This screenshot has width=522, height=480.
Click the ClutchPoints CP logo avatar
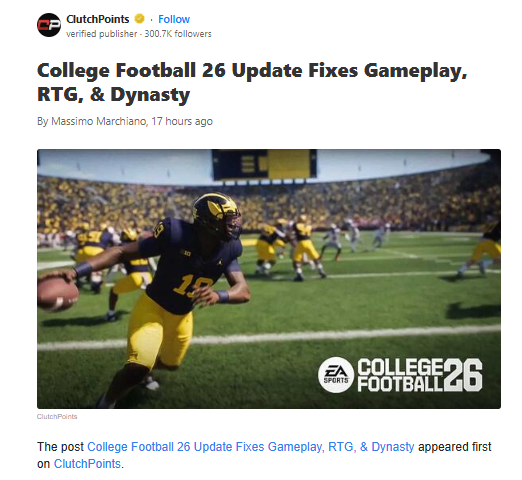pyautogui.click(x=49, y=25)
